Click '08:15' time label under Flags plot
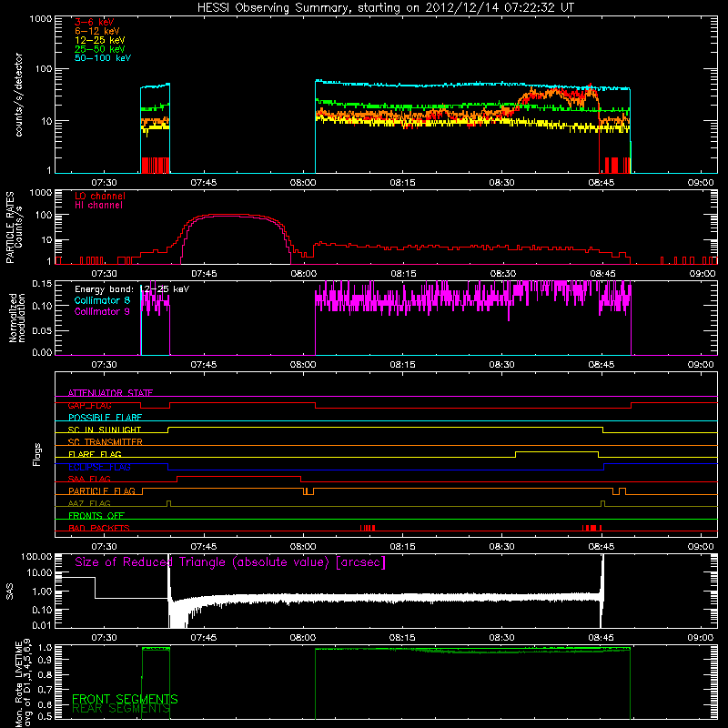The image size is (728, 728). (x=402, y=547)
